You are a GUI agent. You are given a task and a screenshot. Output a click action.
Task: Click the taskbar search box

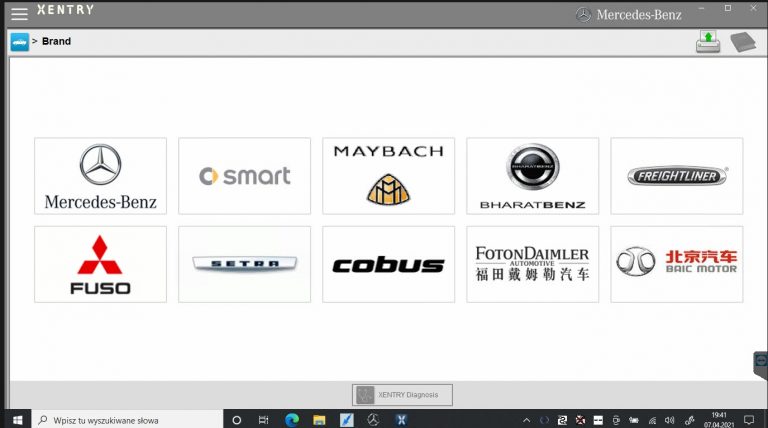click(x=127, y=420)
